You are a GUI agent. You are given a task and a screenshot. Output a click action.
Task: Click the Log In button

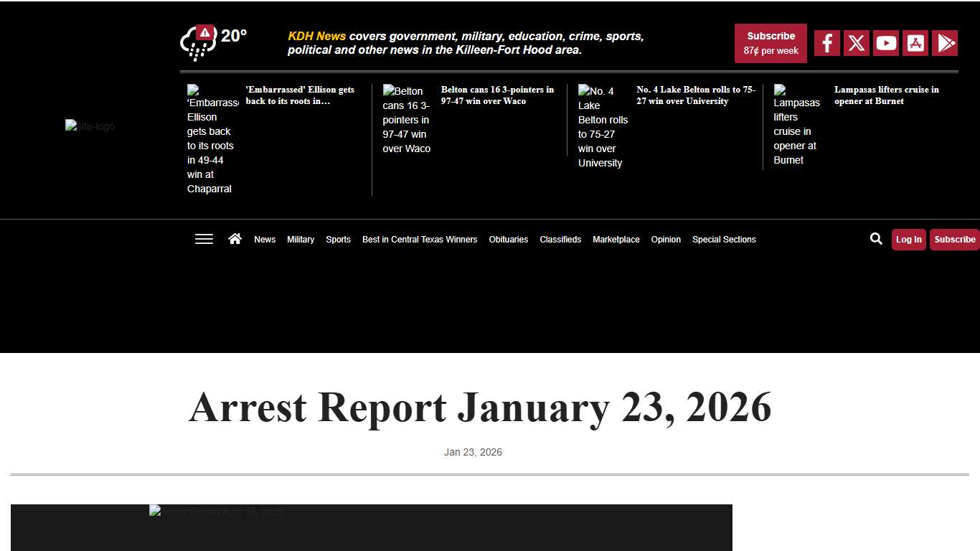(x=908, y=239)
